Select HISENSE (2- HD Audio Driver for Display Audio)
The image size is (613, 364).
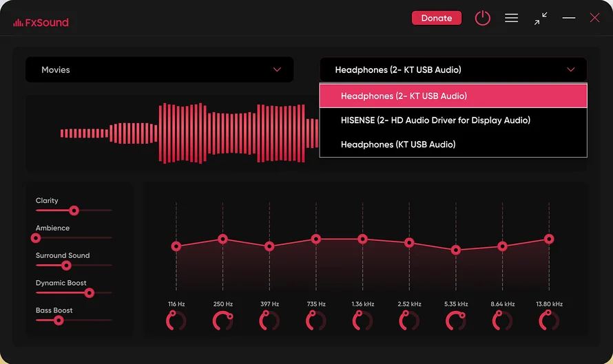tap(453, 120)
